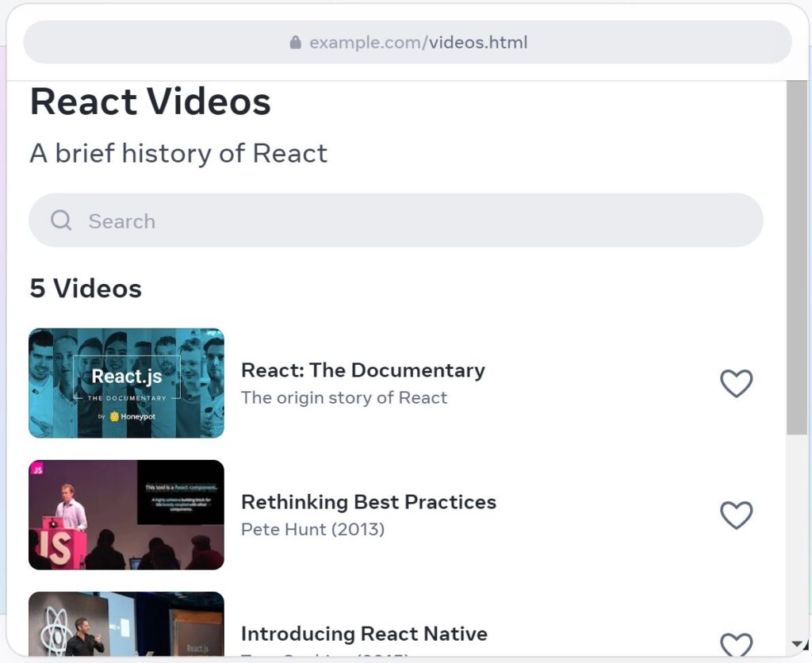Click the "React Videos" page heading
812x663 pixels.
click(x=151, y=102)
